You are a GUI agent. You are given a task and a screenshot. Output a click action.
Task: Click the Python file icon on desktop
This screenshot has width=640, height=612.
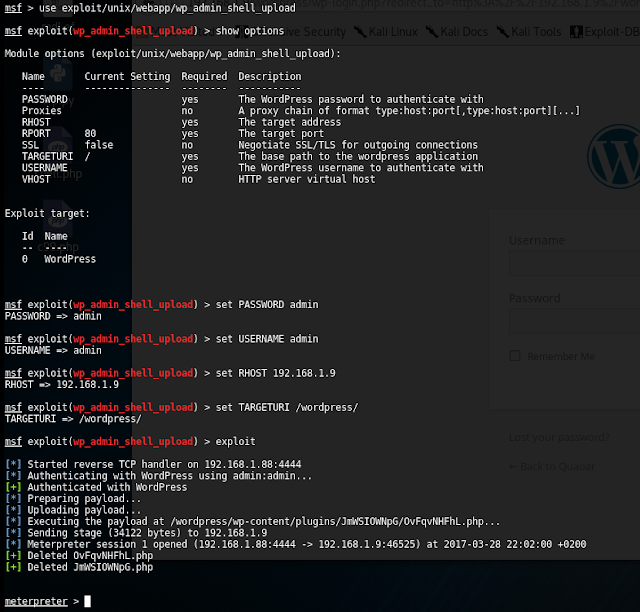58,73
